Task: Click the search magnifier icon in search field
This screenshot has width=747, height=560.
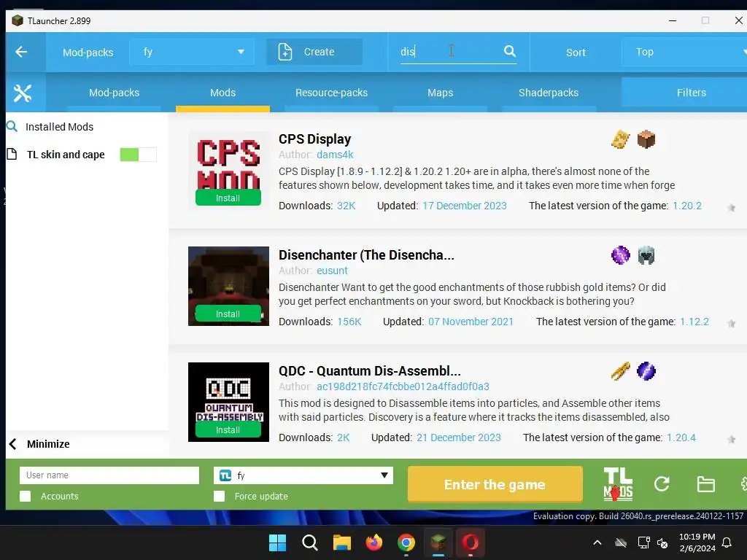Action: 510,51
